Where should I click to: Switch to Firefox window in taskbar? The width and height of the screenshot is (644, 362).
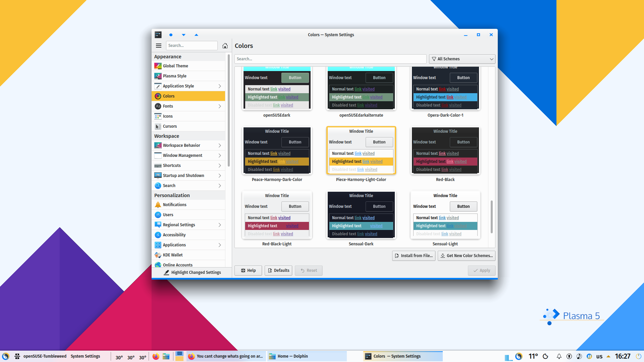[226, 356]
